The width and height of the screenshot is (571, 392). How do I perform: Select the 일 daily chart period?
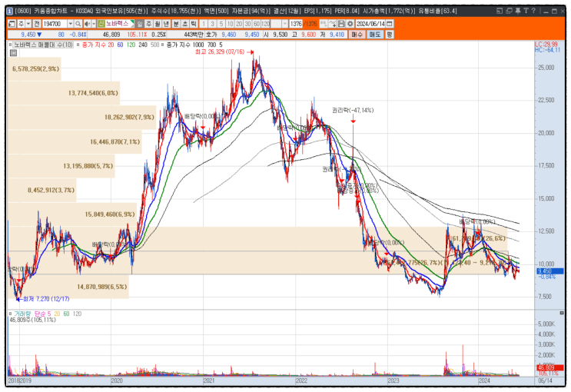140,24
